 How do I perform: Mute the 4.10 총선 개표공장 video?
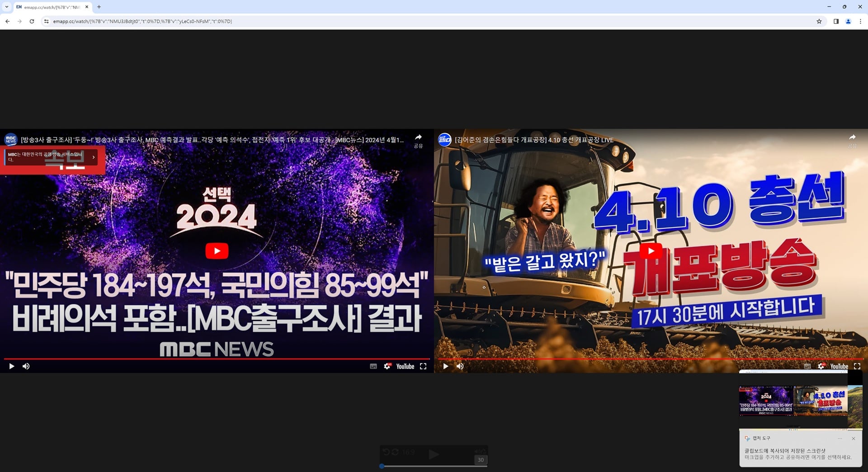point(460,366)
